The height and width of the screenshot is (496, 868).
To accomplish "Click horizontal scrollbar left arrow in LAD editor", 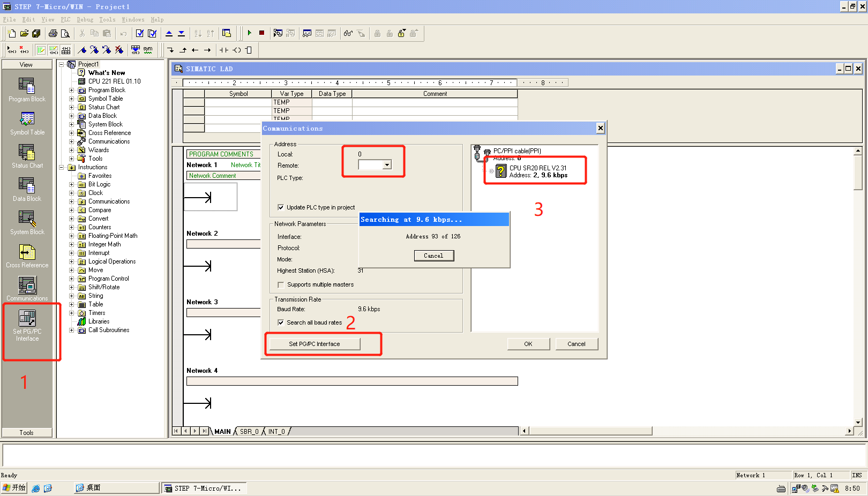I will (525, 431).
